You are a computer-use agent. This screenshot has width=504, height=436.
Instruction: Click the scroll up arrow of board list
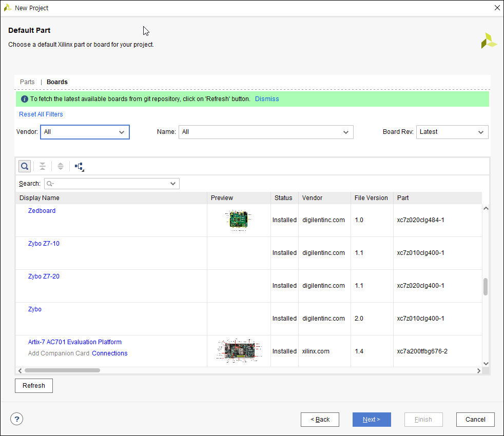[486, 208]
